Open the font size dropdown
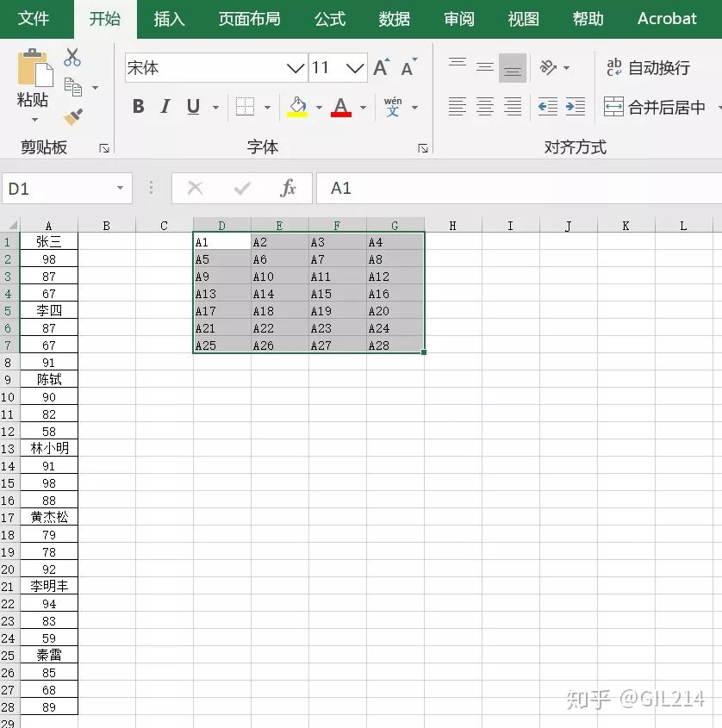The height and width of the screenshot is (728, 722). [355, 68]
